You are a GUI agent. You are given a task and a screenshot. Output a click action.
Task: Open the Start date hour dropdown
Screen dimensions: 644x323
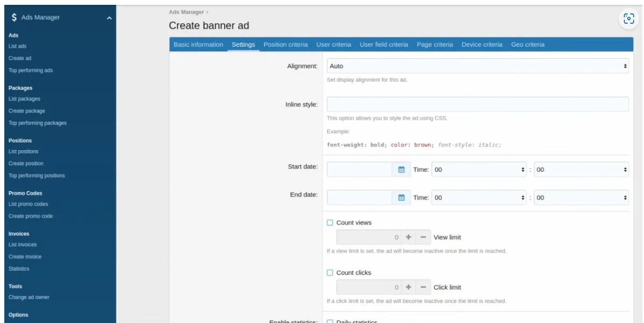(479, 170)
